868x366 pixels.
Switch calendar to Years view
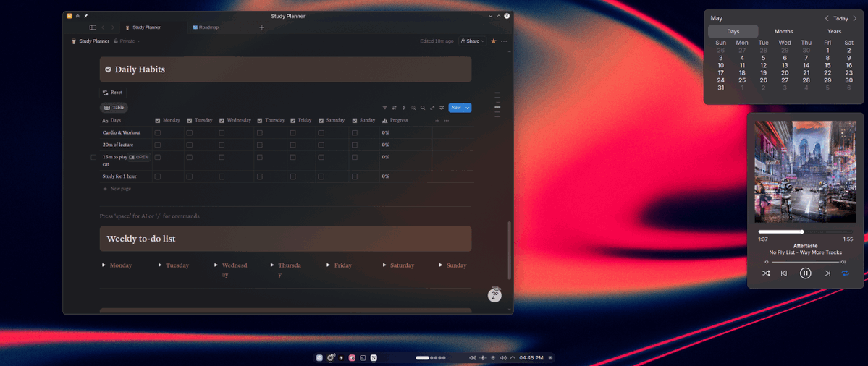click(834, 32)
